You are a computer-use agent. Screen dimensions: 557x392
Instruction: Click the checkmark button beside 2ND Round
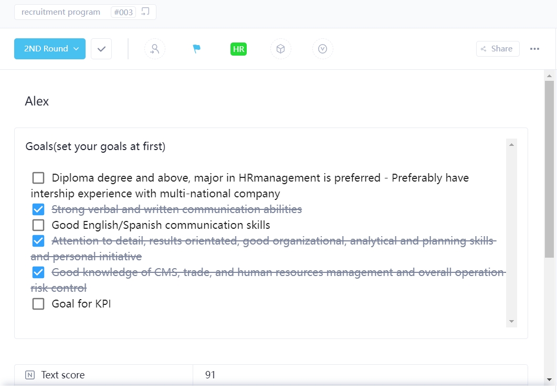101,48
